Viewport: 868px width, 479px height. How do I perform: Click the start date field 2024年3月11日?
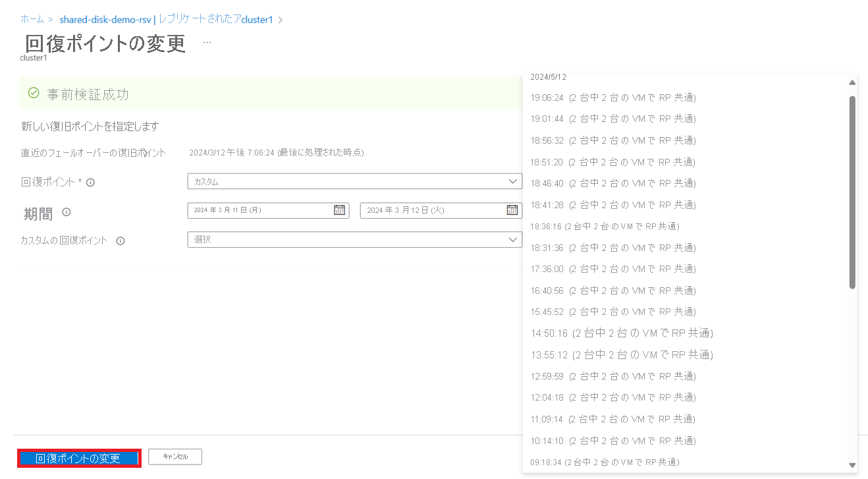(x=268, y=210)
